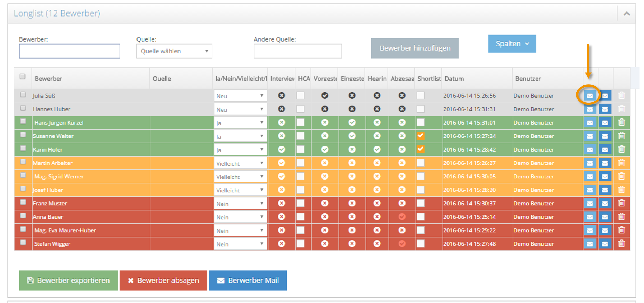
Task: Toggle Interview status icon for Josef Huber
Action: click(282, 190)
